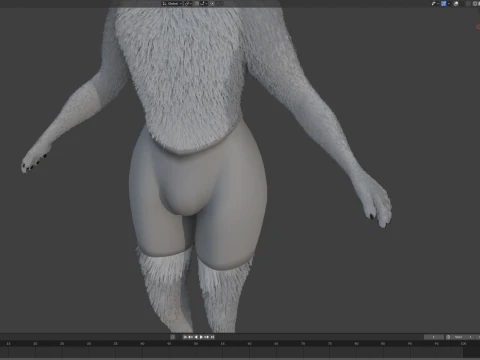The image size is (480, 360).
Task: Toggle snapping magnet icon in viewport header
Action: (x=197, y=3)
